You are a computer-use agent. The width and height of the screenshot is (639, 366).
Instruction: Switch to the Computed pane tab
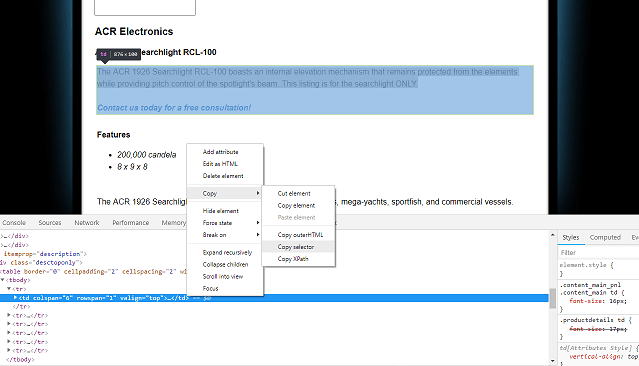pos(605,237)
